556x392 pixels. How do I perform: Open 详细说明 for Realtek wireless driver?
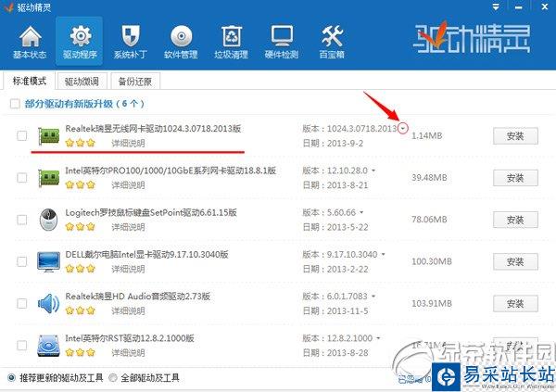tap(129, 144)
